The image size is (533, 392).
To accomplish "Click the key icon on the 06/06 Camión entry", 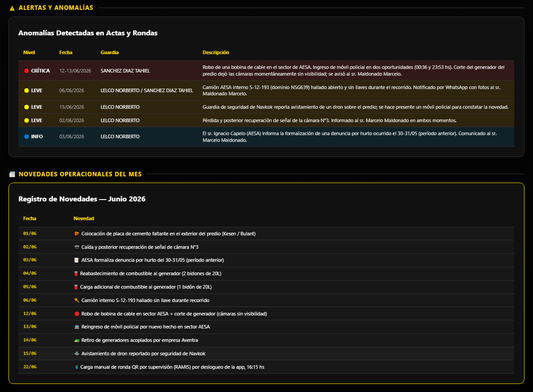I will [77, 300].
